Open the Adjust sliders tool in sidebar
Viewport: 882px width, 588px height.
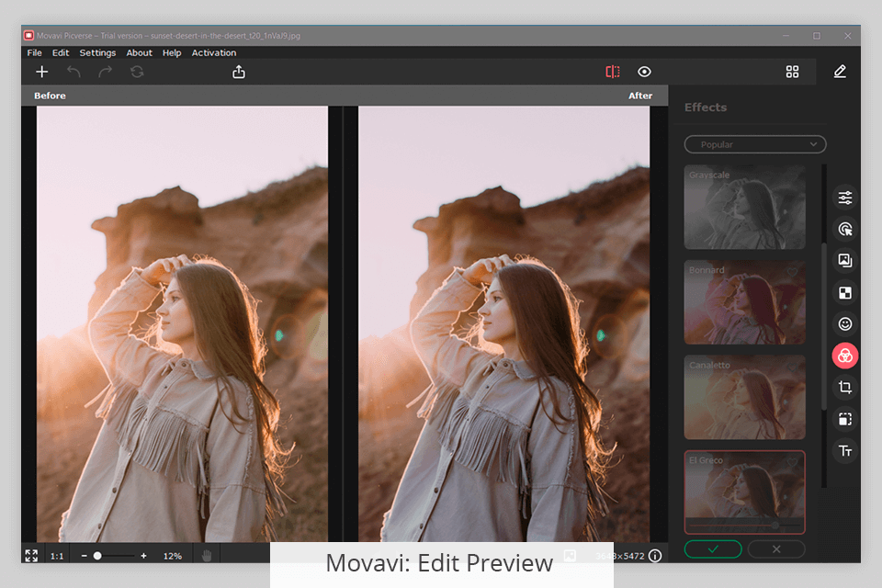click(845, 198)
